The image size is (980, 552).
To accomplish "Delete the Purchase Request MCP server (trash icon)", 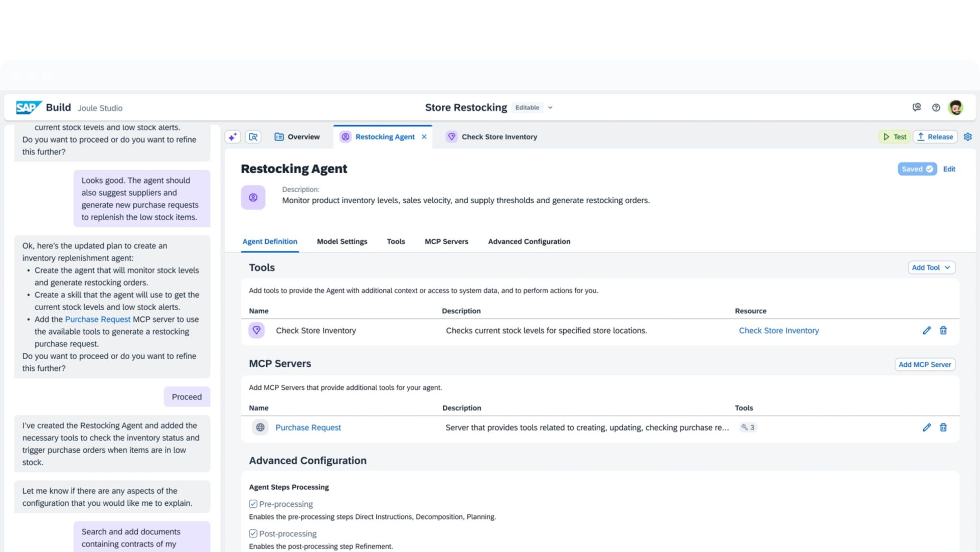I will [943, 427].
